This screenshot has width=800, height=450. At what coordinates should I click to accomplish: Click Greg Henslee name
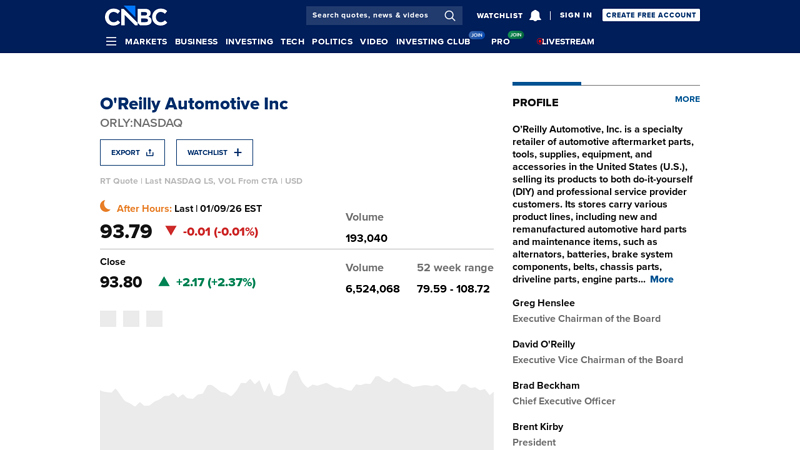tap(543, 303)
